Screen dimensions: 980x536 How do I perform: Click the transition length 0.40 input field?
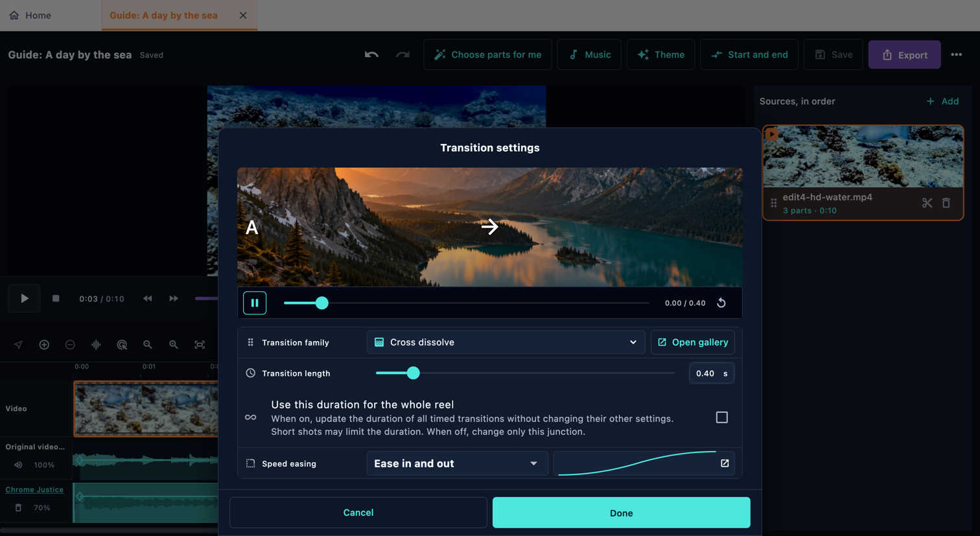(712, 373)
